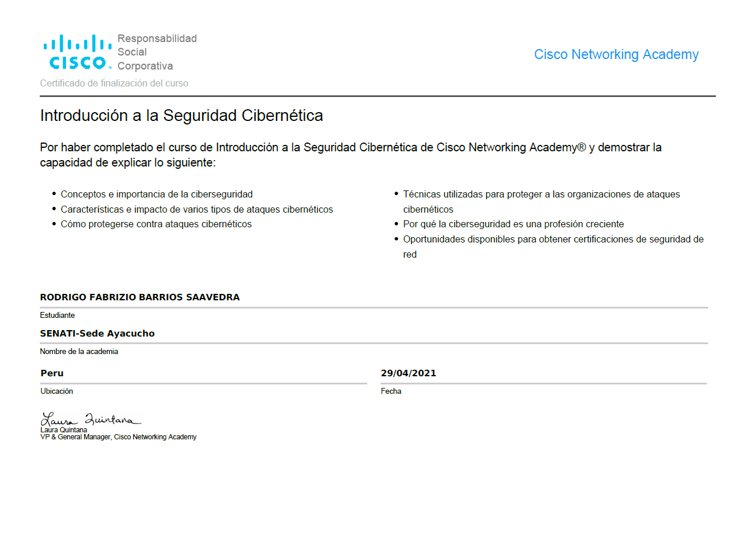Screen dimensions: 756x534
Task: Open the Cisco Networking Academy link
Action: point(616,54)
